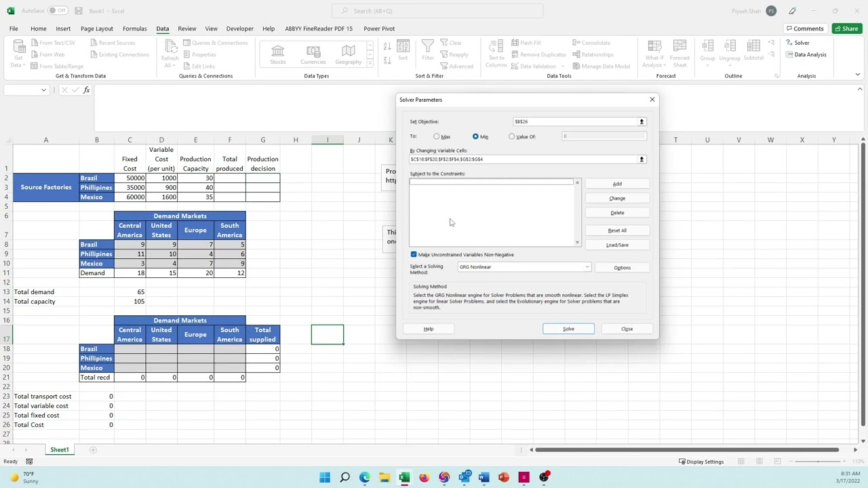Switch to the Home tab

pyautogui.click(x=39, y=28)
